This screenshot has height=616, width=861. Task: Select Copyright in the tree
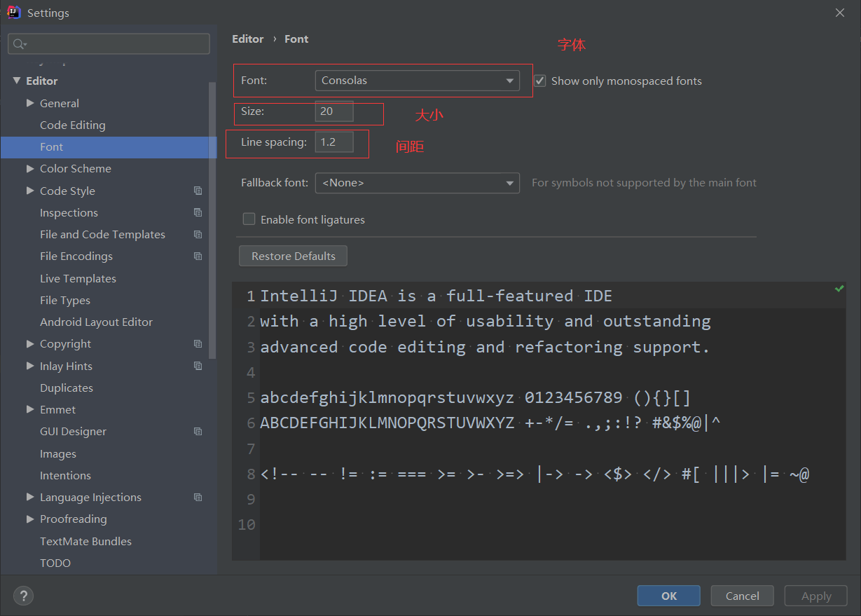(65, 343)
